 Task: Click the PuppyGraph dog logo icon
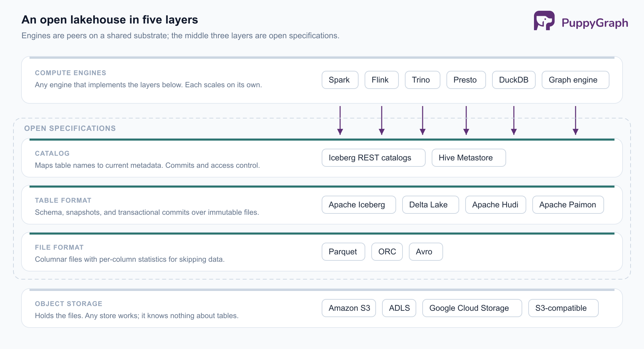click(x=544, y=21)
